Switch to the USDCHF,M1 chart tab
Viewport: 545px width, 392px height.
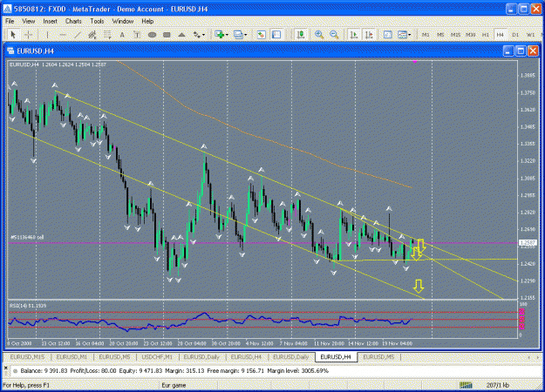point(157,357)
